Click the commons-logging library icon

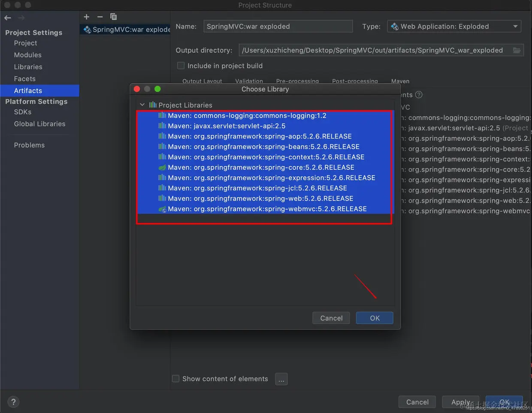tap(162, 115)
